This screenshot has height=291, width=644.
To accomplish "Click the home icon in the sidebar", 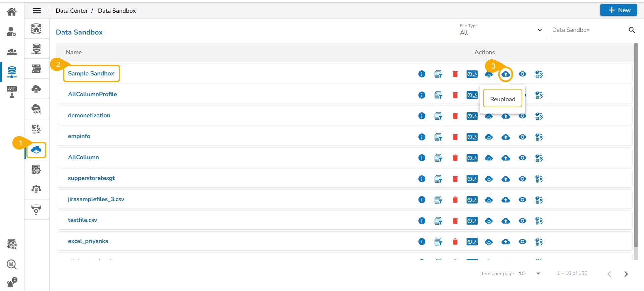I will click(x=12, y=12).
